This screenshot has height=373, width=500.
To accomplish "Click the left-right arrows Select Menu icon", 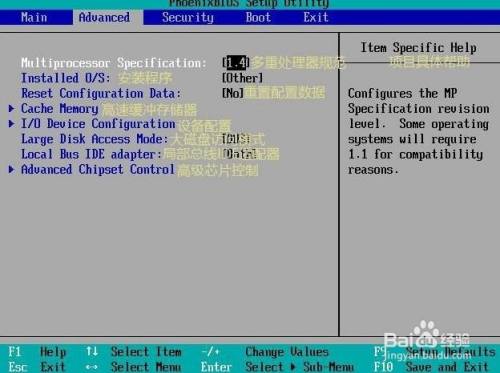I will [92, 367].
